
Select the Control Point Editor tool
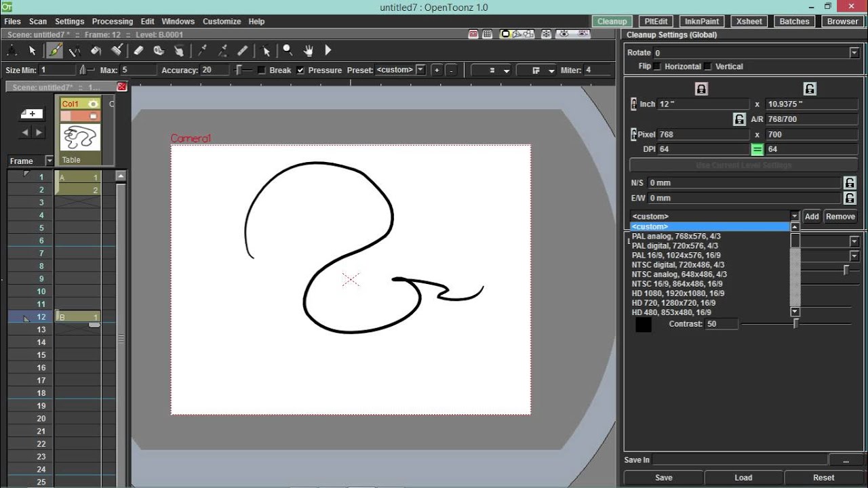pos(266,50)
